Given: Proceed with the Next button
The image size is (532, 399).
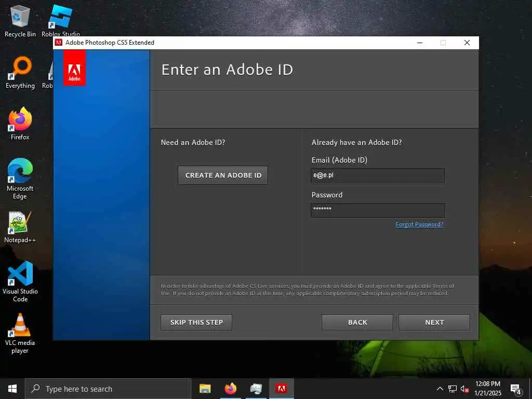Looking at the screenshot, I should [434, 322].
